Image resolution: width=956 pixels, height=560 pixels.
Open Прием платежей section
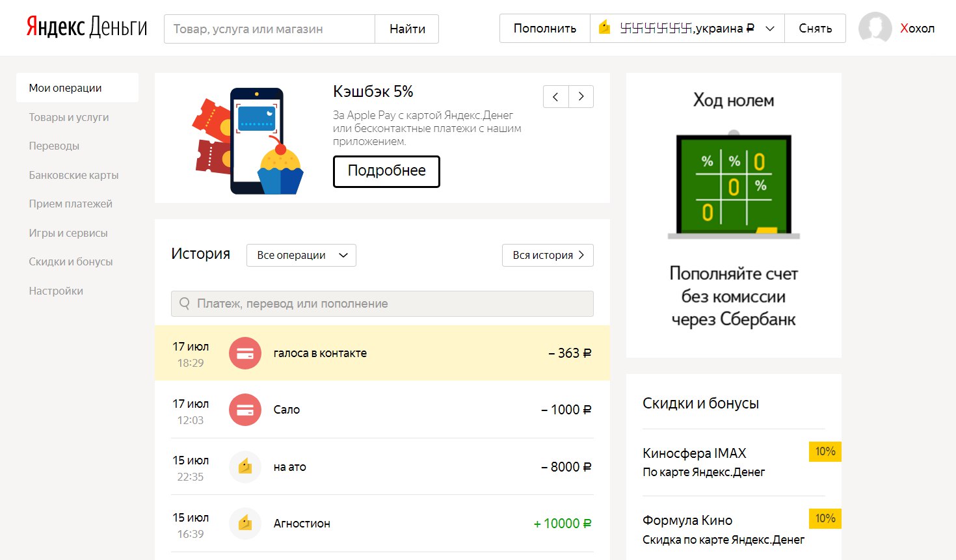70,204
